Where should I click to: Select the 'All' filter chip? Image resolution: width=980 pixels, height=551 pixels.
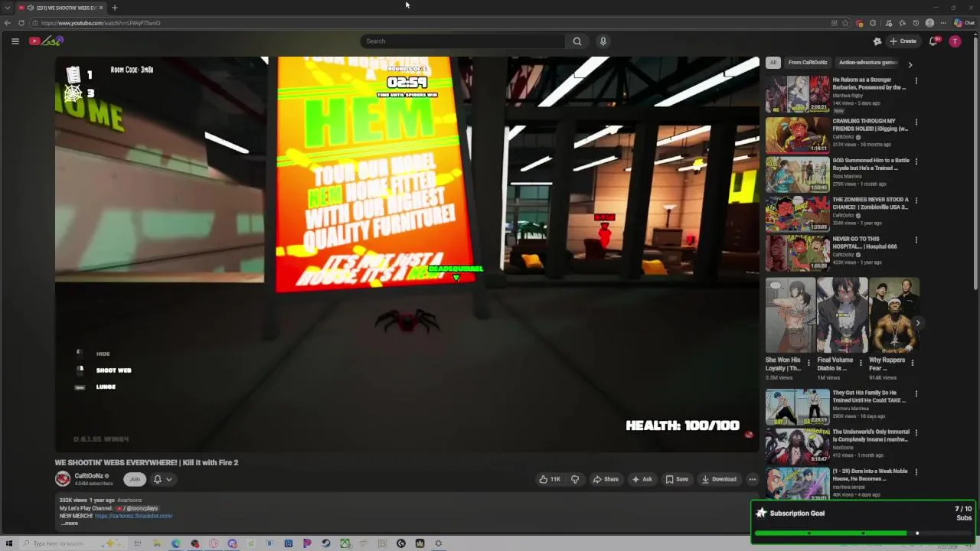[x=773, y=63]
